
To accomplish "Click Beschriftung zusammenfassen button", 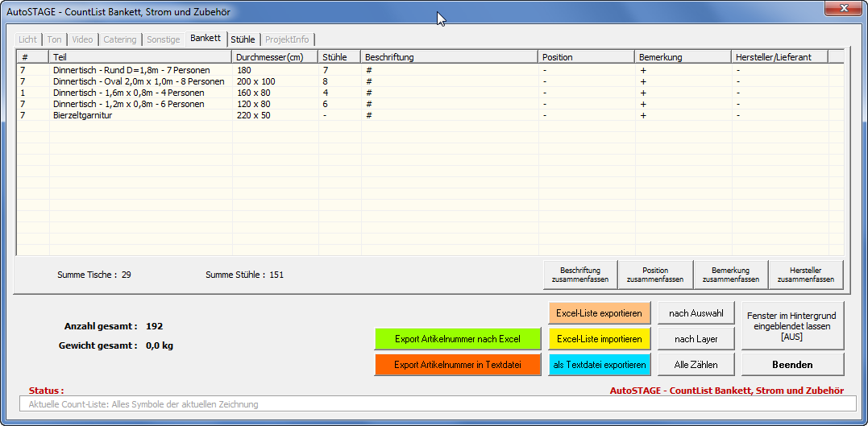I will tap(580, 275).
